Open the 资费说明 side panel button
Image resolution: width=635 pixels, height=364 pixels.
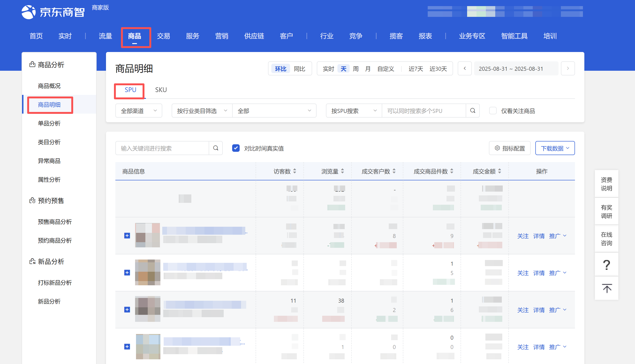(x=606, y=184)
